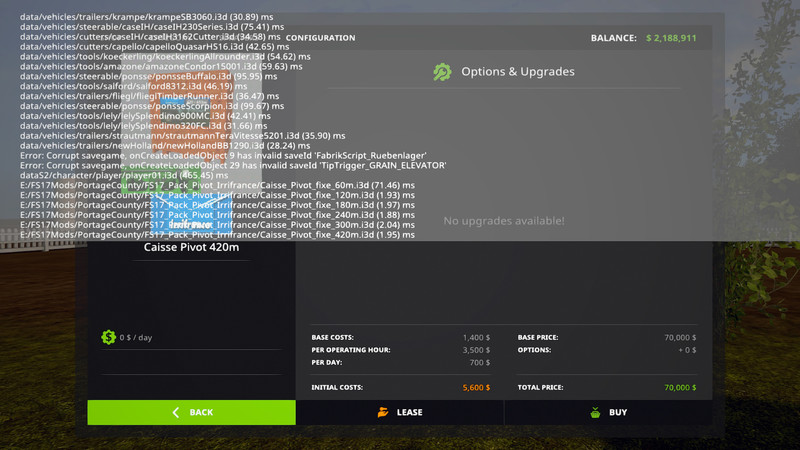800x450 pixels.
Task: Click the balance amount $2,188,911
Action: [671, 38]
